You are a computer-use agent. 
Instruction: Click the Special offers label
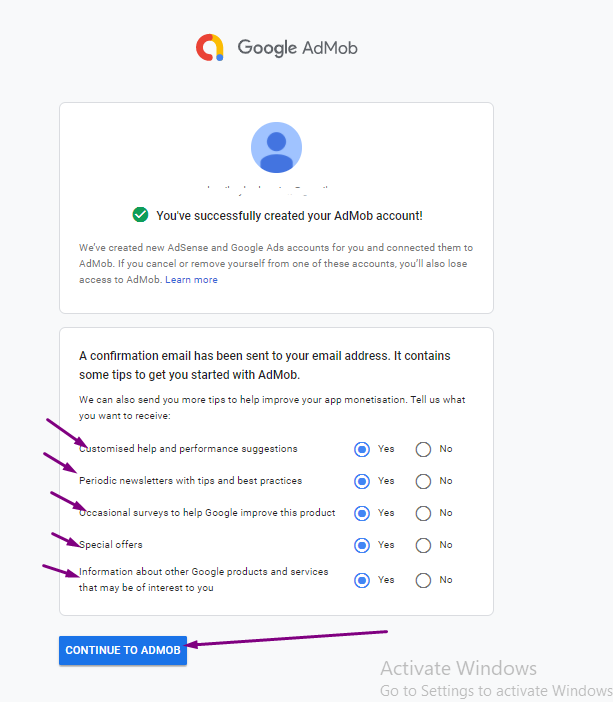point(111,544)
